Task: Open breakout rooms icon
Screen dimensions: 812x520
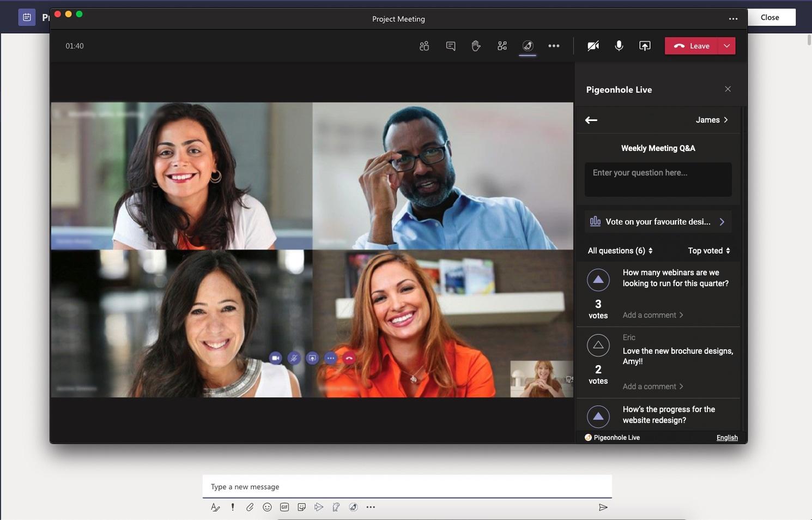Action: click(502, 46)
